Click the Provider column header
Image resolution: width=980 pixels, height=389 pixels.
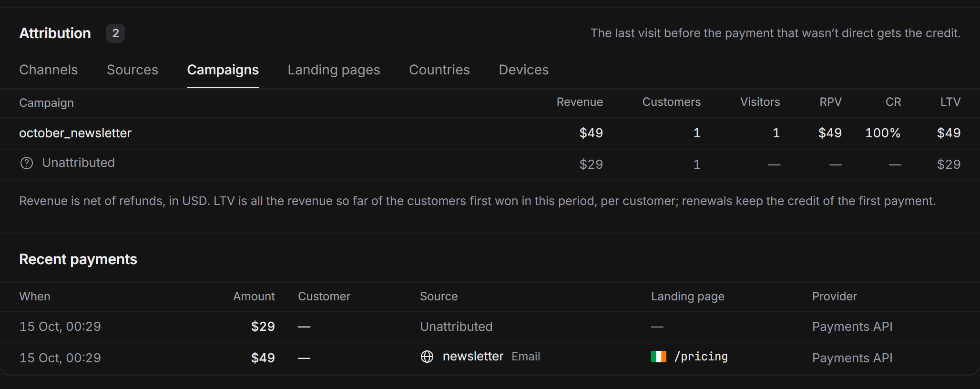coord(835,297)
